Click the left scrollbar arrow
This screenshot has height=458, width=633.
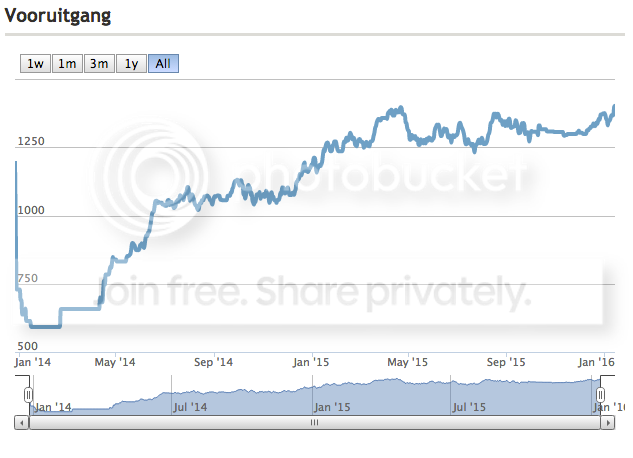click(22, 423)
